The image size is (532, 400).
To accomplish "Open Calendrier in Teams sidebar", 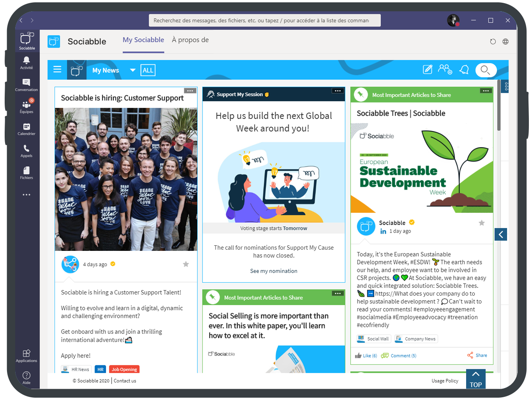I will point(26,129).
